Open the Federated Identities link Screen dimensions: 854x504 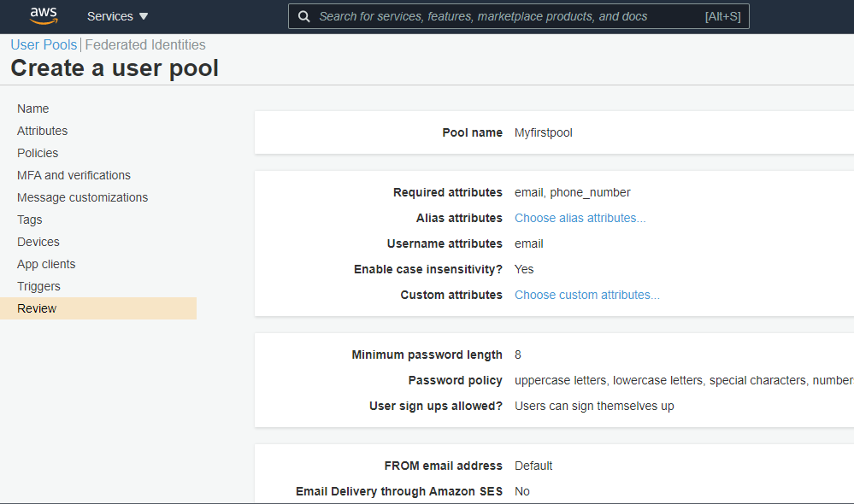tap(145, 44)
